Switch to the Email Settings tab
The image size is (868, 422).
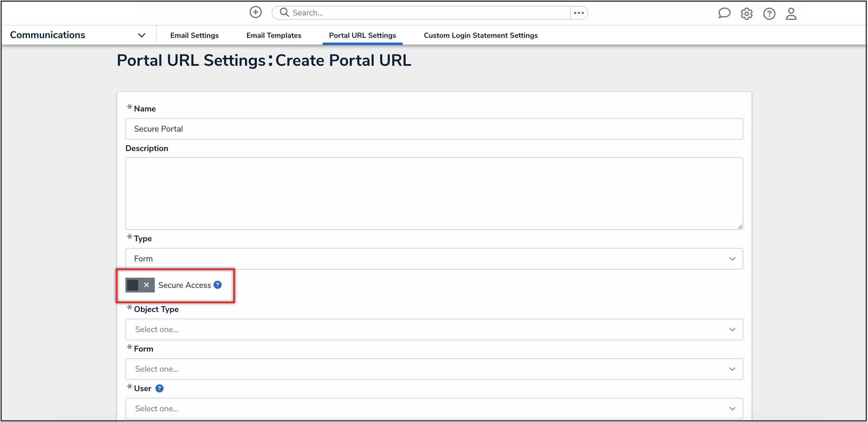click(194, 36)
